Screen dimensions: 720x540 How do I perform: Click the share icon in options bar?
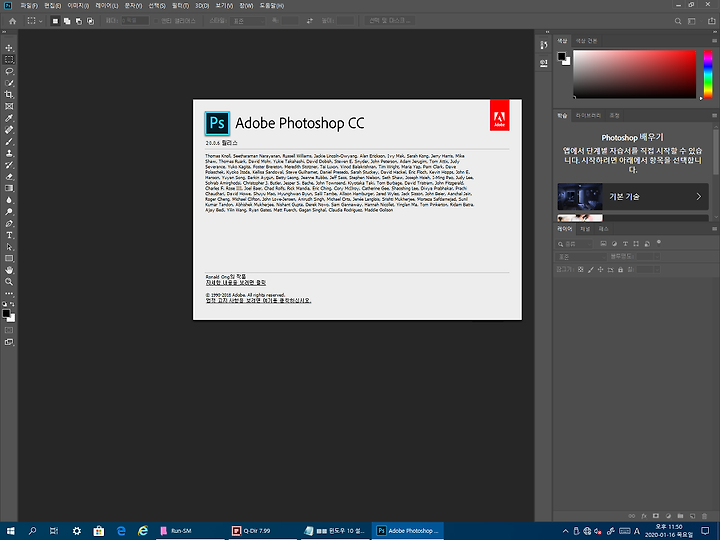(711, 21)
